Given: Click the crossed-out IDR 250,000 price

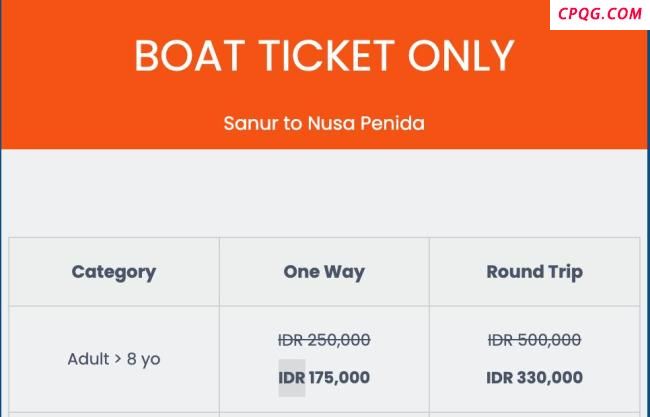Looking at the screenshot, I should coord(324,340).
